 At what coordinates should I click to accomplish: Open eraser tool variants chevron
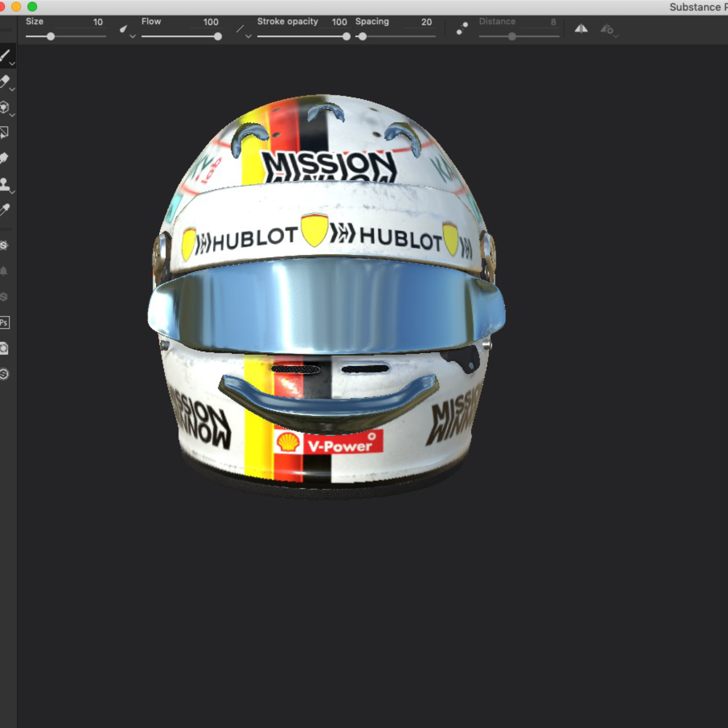coord(12,89)
